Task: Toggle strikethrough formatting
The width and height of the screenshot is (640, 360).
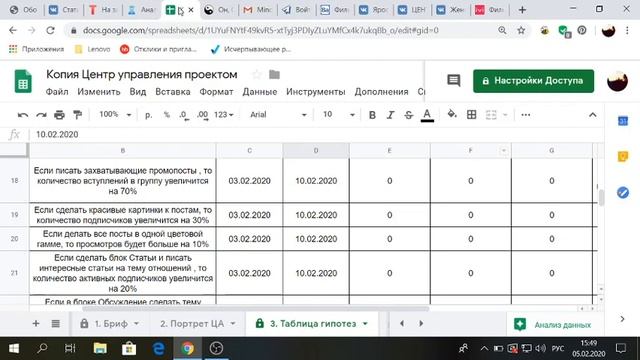Action: coord(409,115)
